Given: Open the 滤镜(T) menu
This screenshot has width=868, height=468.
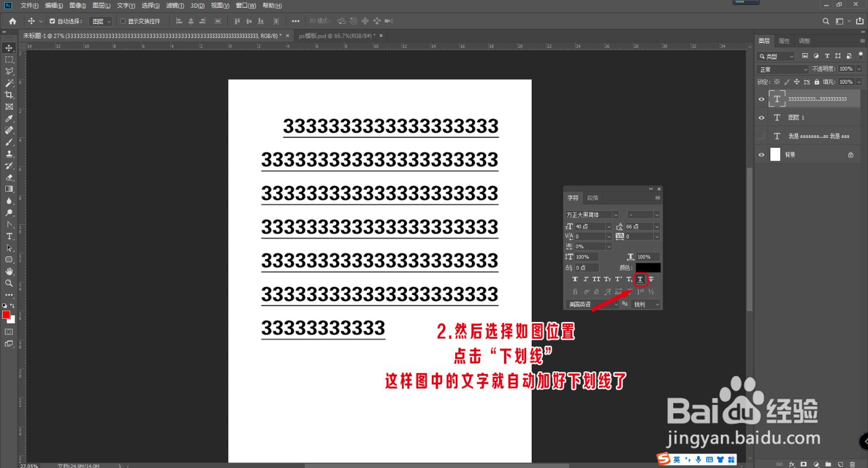Looking at the screenshot, I should (x=175, y=5).
